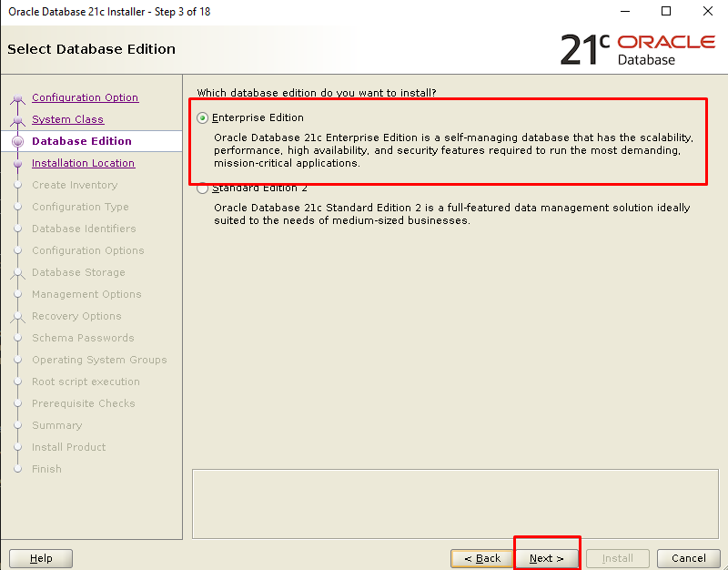Click the installer window title text
This screenshot has width=728, height=570.
click(x=109, y=12)
